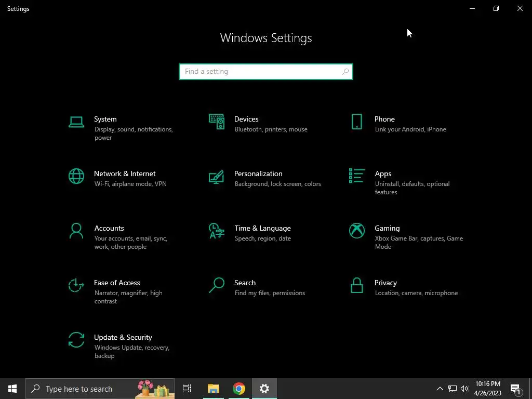The width and height of the screenshot is (532, 399).
Task: Select the Accounts title
Action: pos(109,229)
